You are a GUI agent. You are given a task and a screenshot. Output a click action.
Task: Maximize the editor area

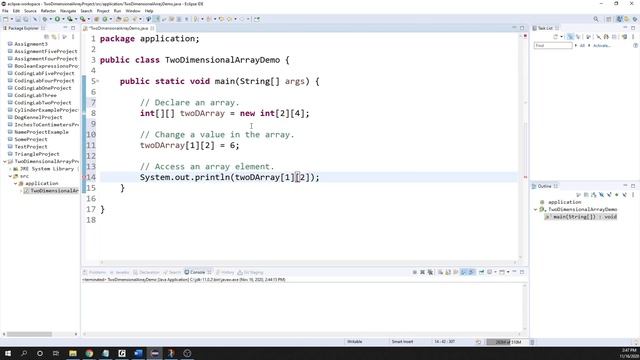pyautogui.click(x=522, y=28)
